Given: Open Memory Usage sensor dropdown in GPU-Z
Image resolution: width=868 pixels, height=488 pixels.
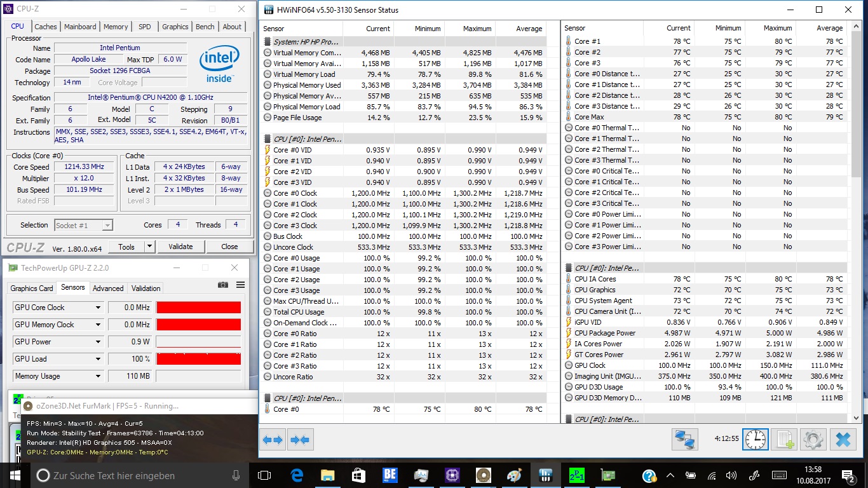Looking at the screenshot, I should pyautogui.click(x=98, y=376).
